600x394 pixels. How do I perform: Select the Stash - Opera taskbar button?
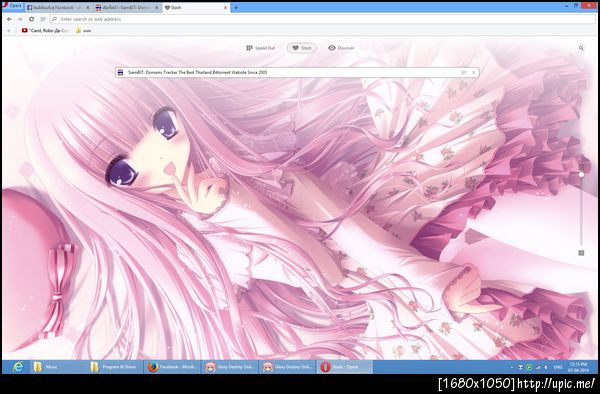coord(345,367)
